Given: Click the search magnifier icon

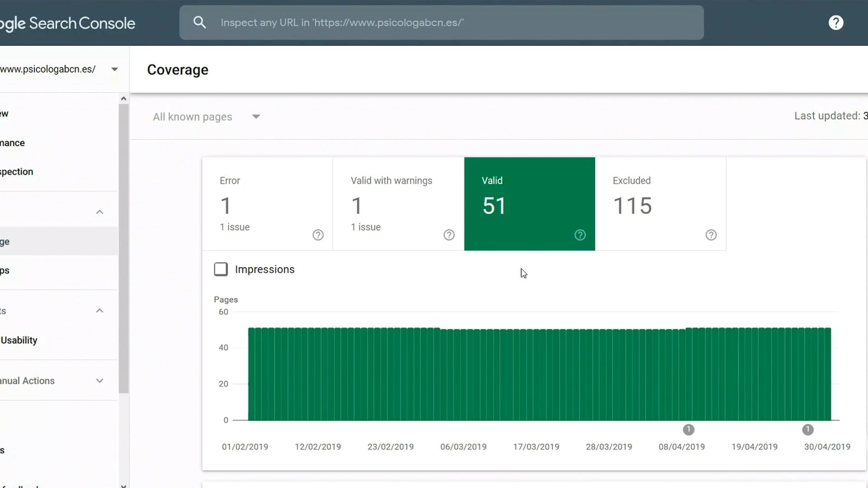Looking at the screenshot, I should tap(199, 23).
